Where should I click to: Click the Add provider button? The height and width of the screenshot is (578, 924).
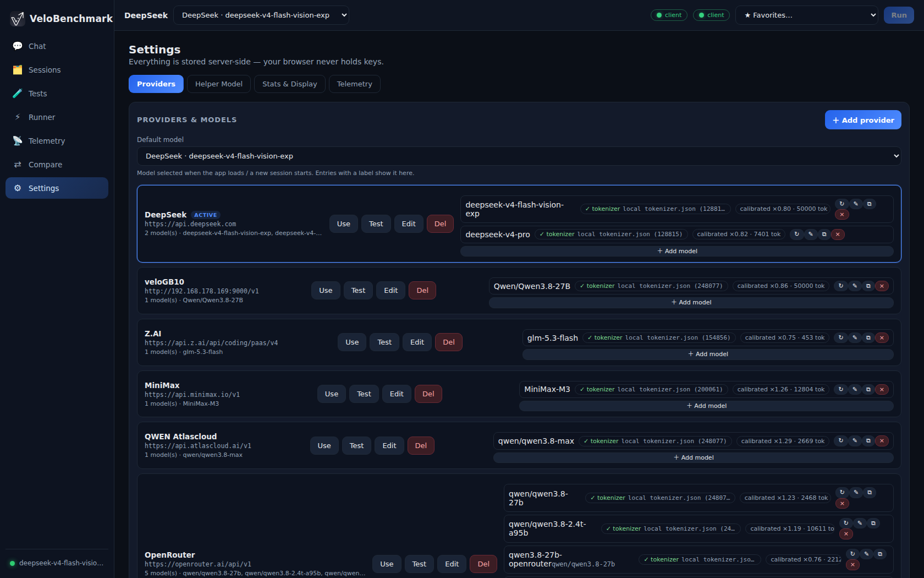pyautogui.click(x=863, y=120)
